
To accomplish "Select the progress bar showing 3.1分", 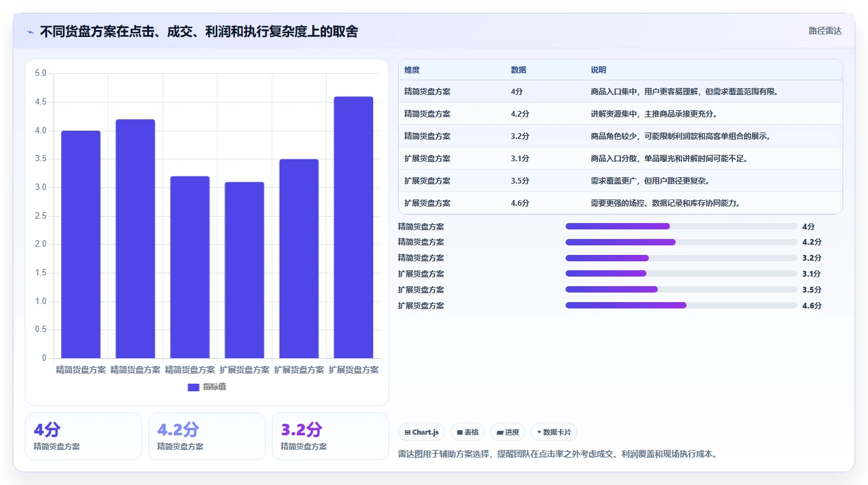I will coord(681,273).
